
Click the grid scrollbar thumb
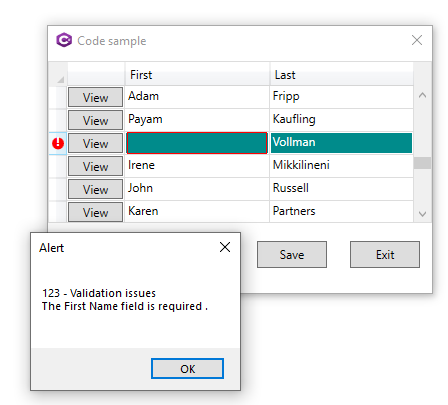422,163
